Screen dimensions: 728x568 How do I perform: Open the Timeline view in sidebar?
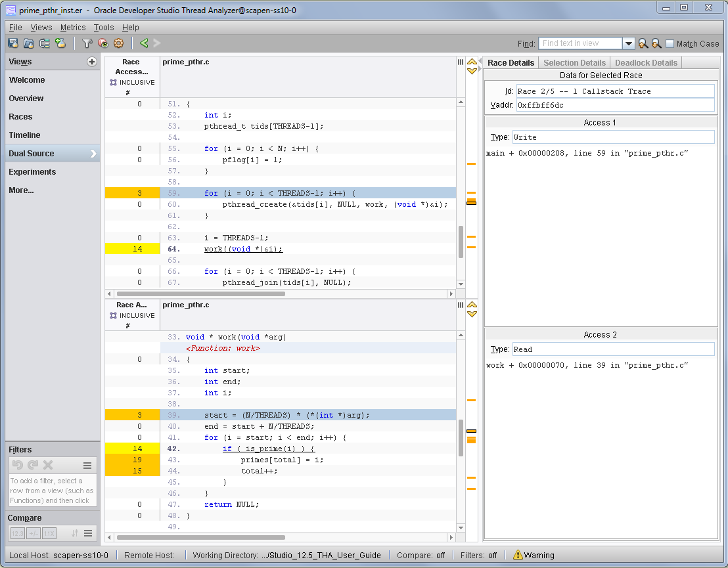click(x=25, y=135)
